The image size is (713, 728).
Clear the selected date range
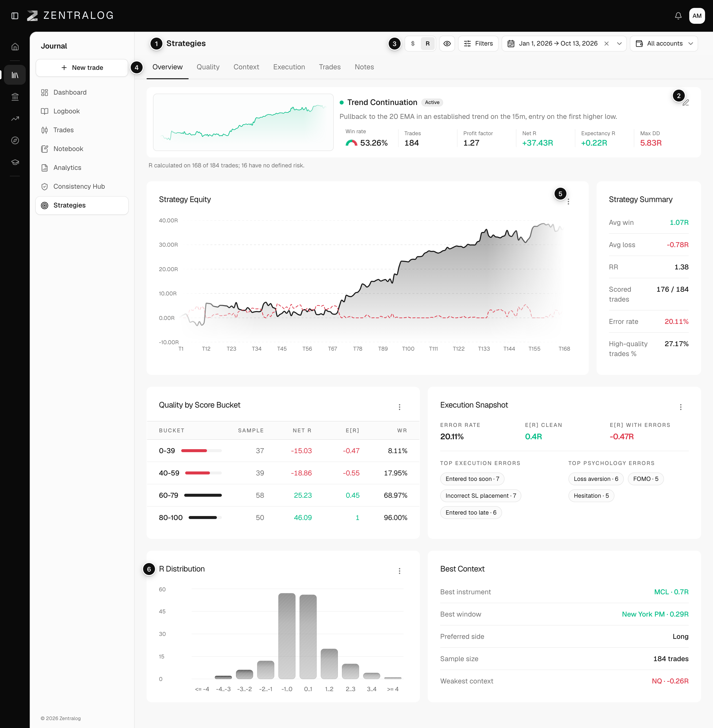(x=606, y=44)
